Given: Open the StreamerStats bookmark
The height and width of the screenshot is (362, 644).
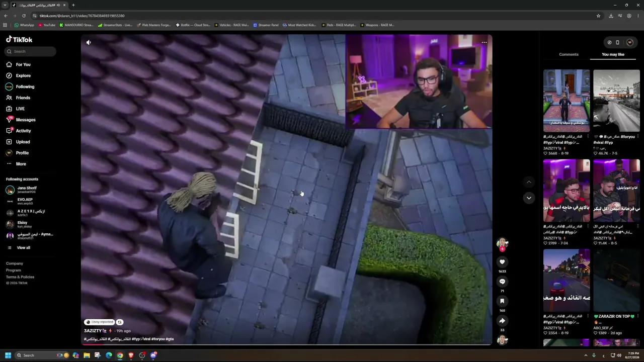Looking at the screenshot, I should [x=115, y=25].
